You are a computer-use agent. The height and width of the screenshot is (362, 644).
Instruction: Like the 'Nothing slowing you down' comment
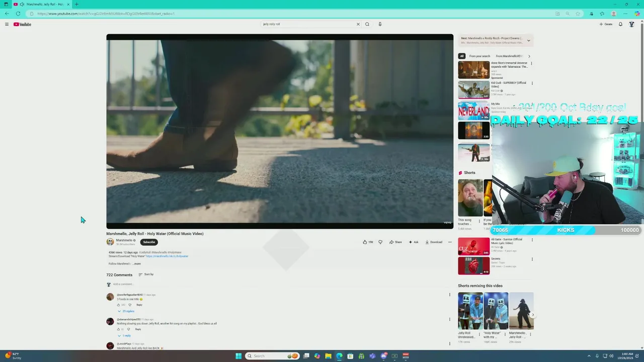[x=119, y=329]
